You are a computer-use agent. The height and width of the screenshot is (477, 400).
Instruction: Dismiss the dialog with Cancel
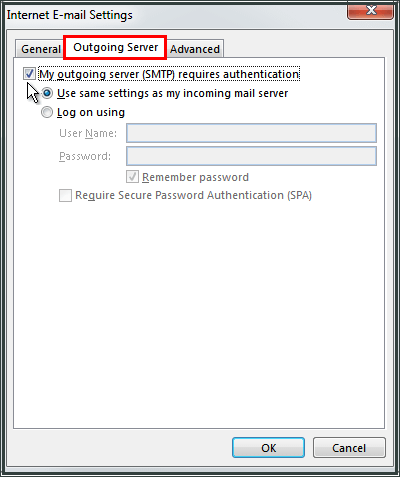tap(349, 448)
